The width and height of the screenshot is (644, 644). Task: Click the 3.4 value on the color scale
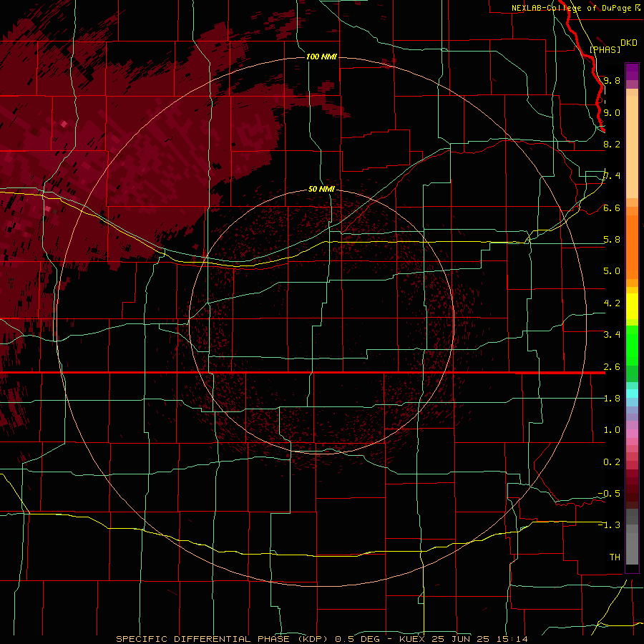pyautogui.click(x=612, y=335)
